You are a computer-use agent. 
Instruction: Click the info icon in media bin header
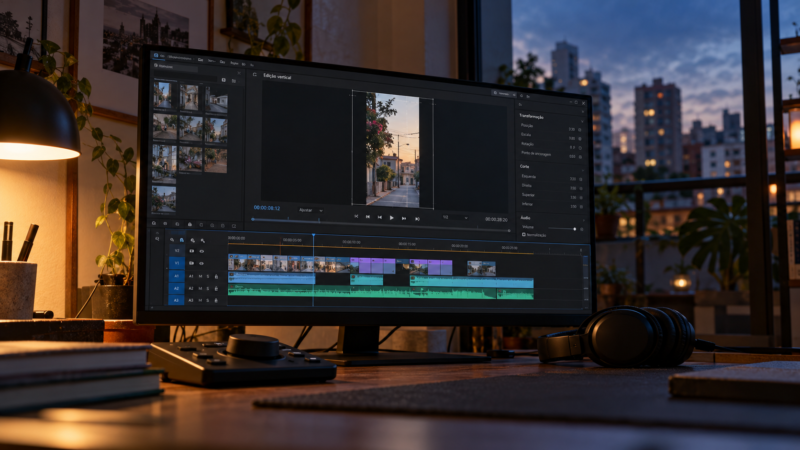point(223,80)
